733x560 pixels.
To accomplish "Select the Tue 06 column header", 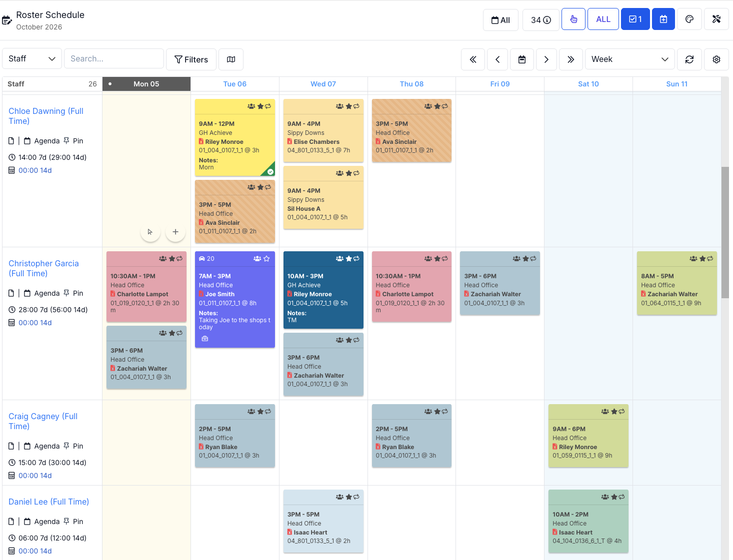I will (x=235, y=84).
